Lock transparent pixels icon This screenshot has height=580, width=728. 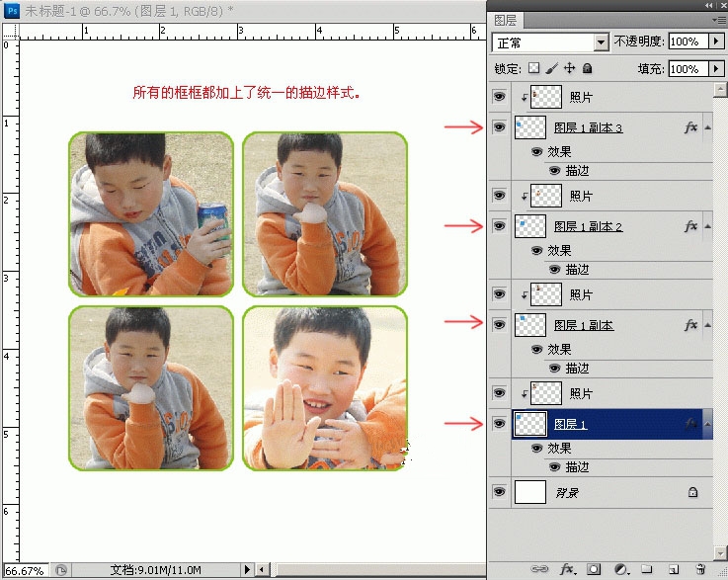(534, 68)
